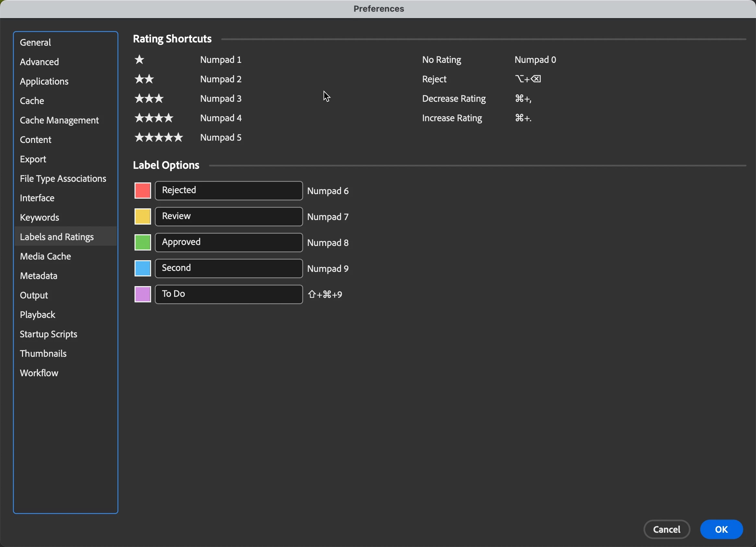Cancel the Preferences dialog
756x547 pixels.
(666, 530)
